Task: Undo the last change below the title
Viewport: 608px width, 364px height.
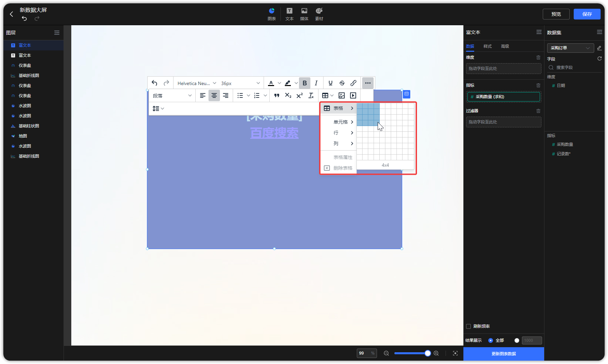Action: tap(24, 18)
